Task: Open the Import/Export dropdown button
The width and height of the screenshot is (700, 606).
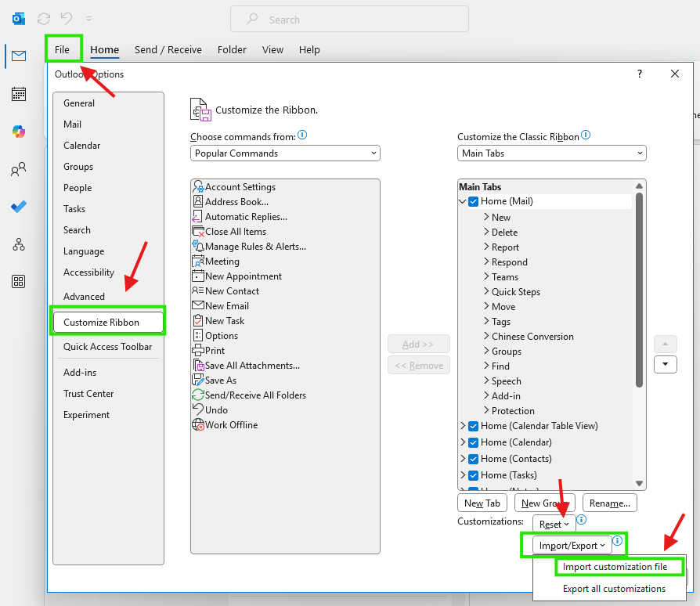Action: 572,545
